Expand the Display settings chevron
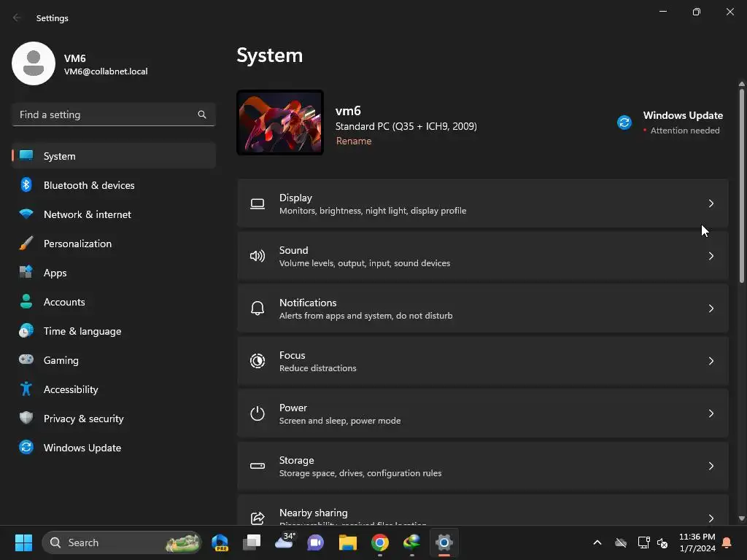Image resolution: width=747 pixels, height=560 pixels. coord(711,204)
